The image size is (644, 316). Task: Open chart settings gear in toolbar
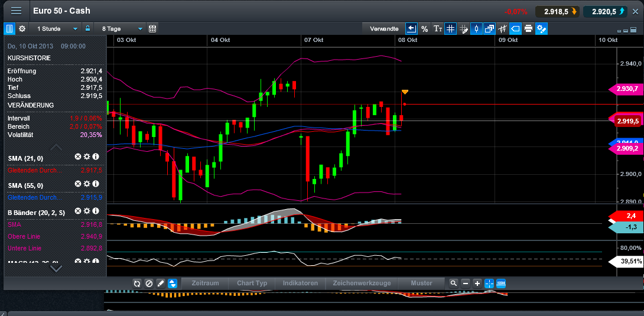coord(22,29)
